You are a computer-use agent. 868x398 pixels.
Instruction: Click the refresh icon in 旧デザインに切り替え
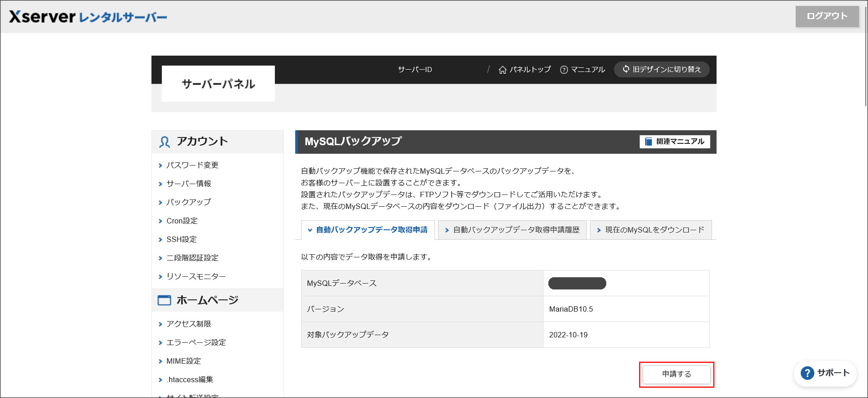point(626,69)
